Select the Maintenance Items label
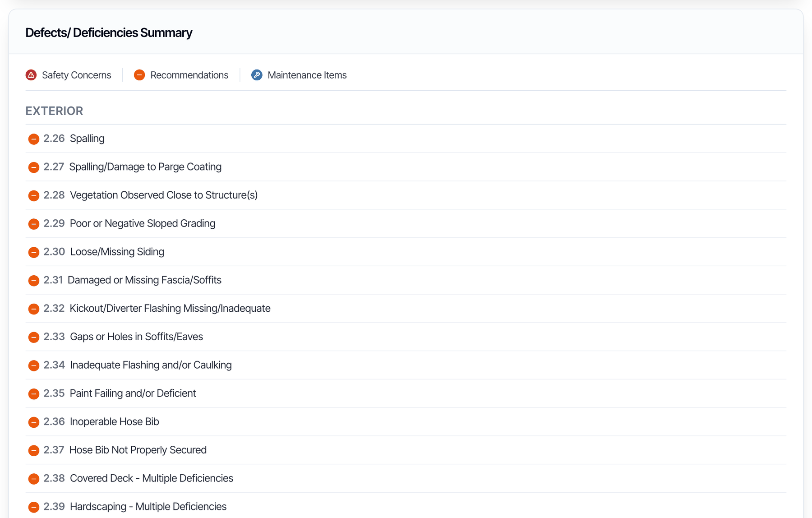Screen dimensions: 812x518 pyautogui.click(x=307, y=75)
